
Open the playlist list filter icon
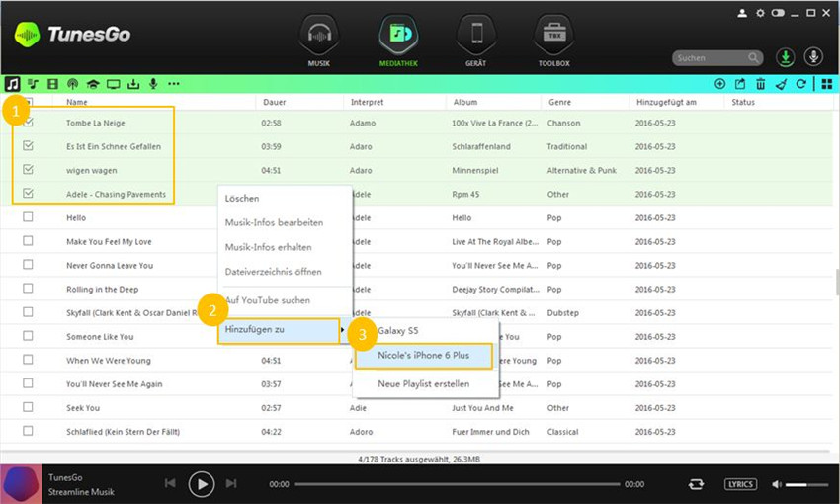(34, 84)
